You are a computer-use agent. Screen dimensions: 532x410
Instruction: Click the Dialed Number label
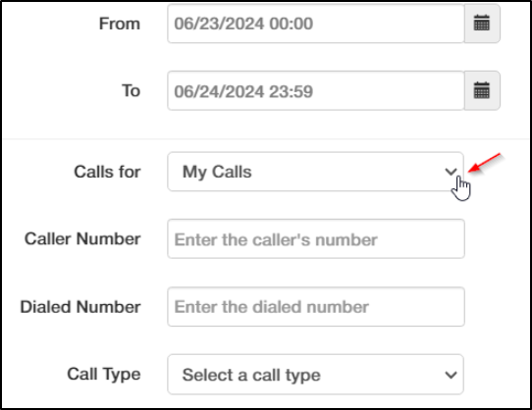80,307
